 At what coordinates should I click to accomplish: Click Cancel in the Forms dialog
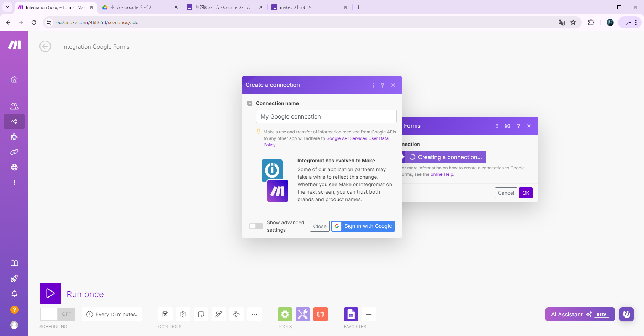[506, 193]
